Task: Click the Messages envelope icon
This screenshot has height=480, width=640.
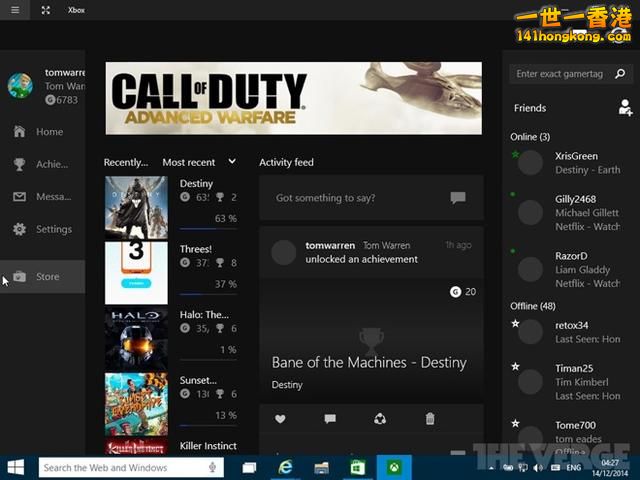Action: pos(19,197)
